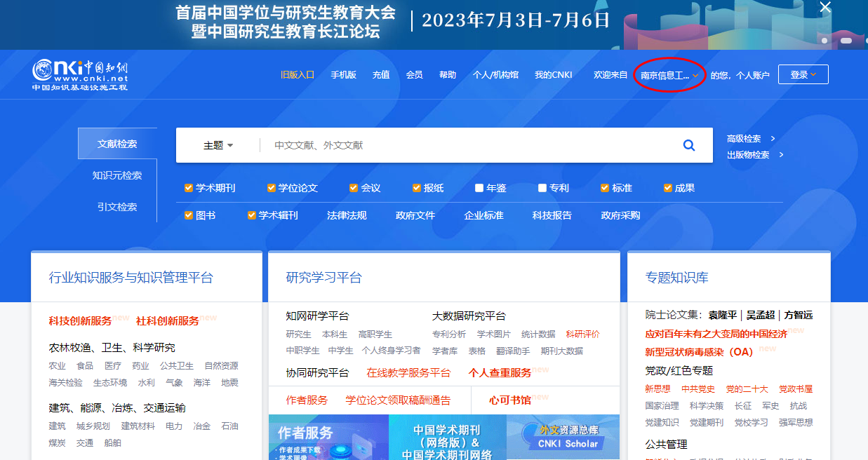Viewport: 868px width, 460px height.
Task: Open 吴孟超 academician collection
Action: [761, 315]
